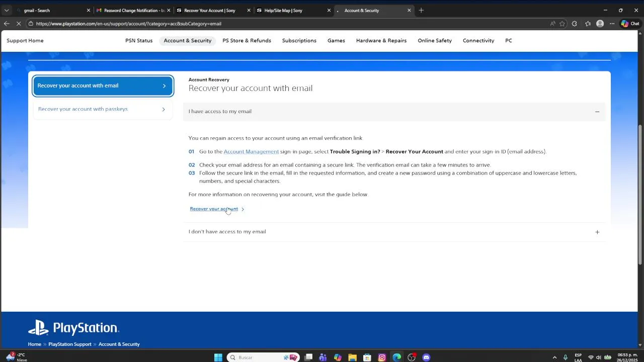
Task: Open PSN Status menu item
Action: click(139, 41)
